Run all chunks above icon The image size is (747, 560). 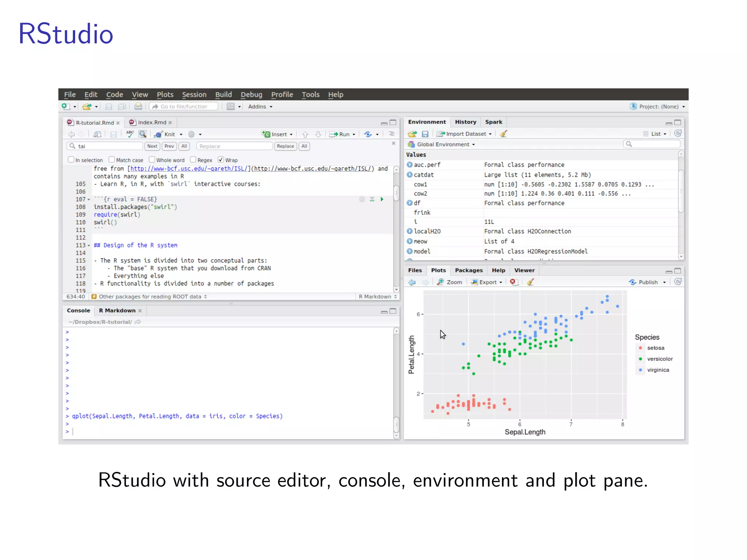coord(372,199)
